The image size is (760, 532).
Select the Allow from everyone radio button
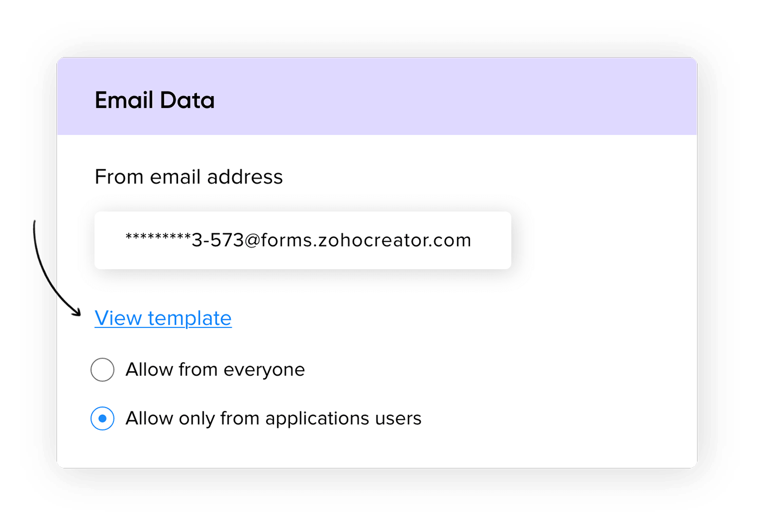pos(103,370)
